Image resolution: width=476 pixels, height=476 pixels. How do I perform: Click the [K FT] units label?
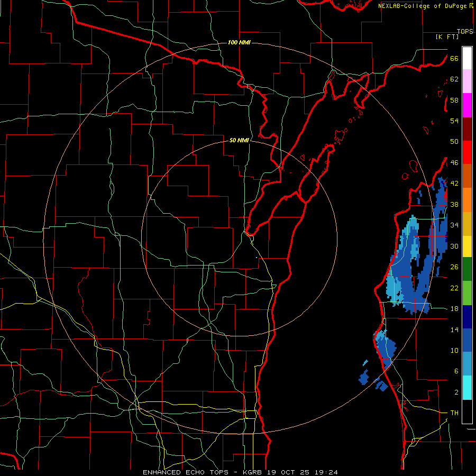pyautogui.click(x=447, y=36)
